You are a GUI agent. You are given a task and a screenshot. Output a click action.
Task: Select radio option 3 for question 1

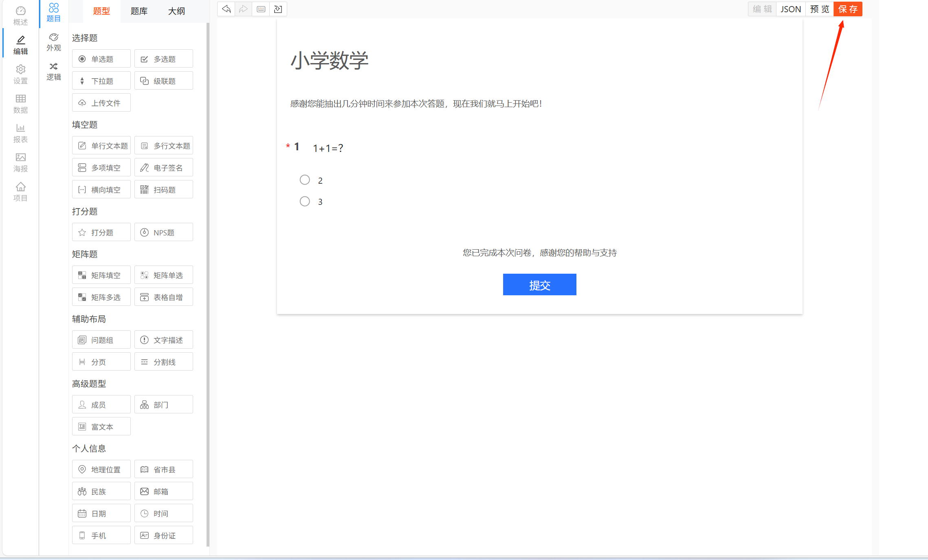[x=305, y=202]
